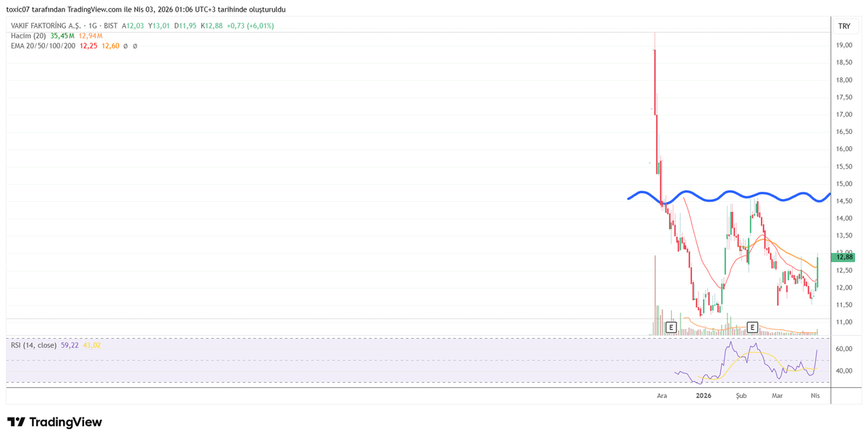
Task: Click the 60,00 RSI axis label
Action: 844,350
